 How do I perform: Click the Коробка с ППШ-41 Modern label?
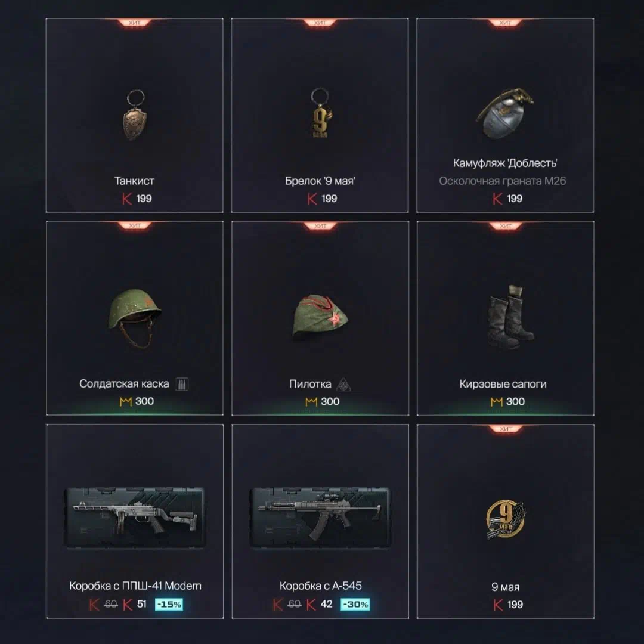tap(135, 586)
